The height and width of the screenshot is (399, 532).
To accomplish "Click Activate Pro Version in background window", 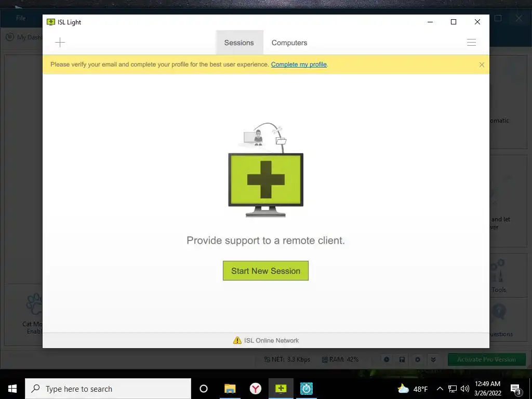I will pos(486,360).
